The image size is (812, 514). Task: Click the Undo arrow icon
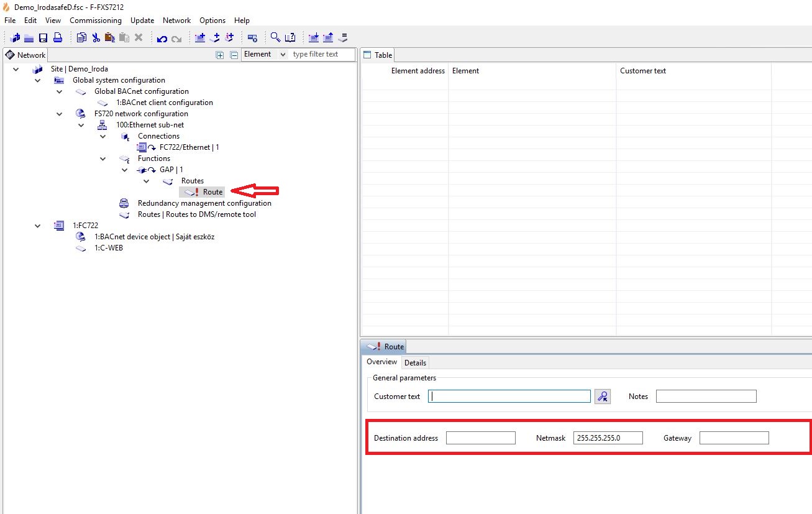[162, 39]
